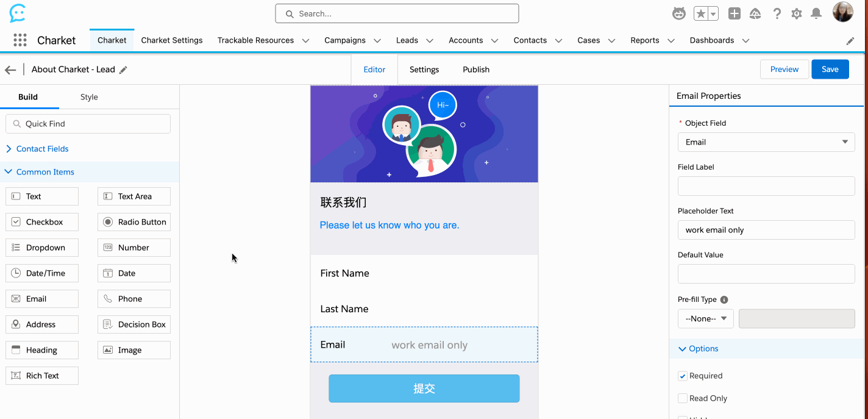Switch to the Charket nav tab
This screenshot has width=868, height=419.
pos(112,40)
